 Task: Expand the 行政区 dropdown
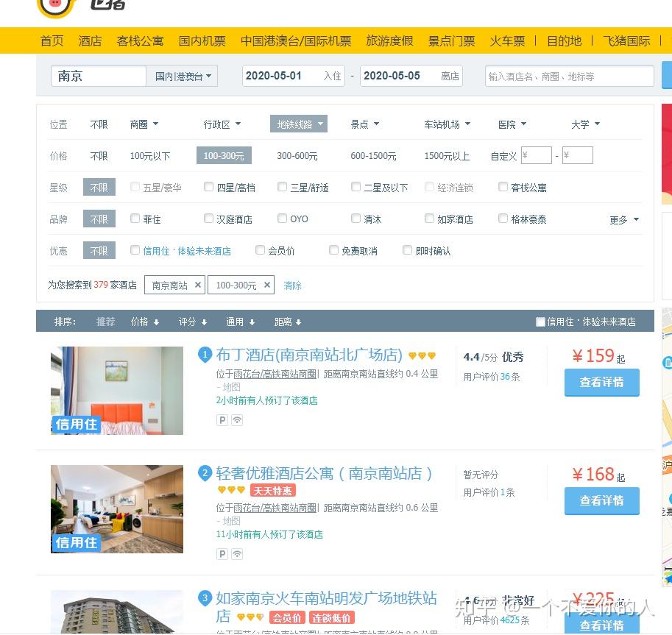coord(222,124)
